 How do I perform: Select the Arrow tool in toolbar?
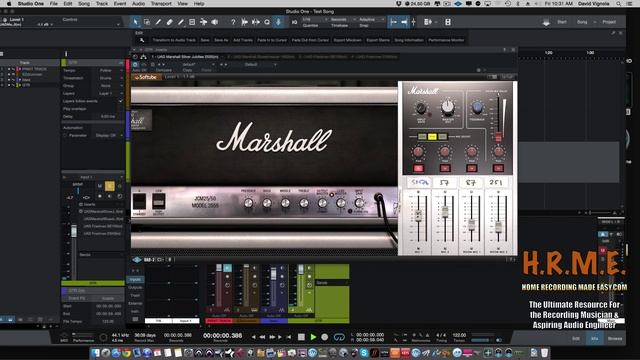point(136,22)
